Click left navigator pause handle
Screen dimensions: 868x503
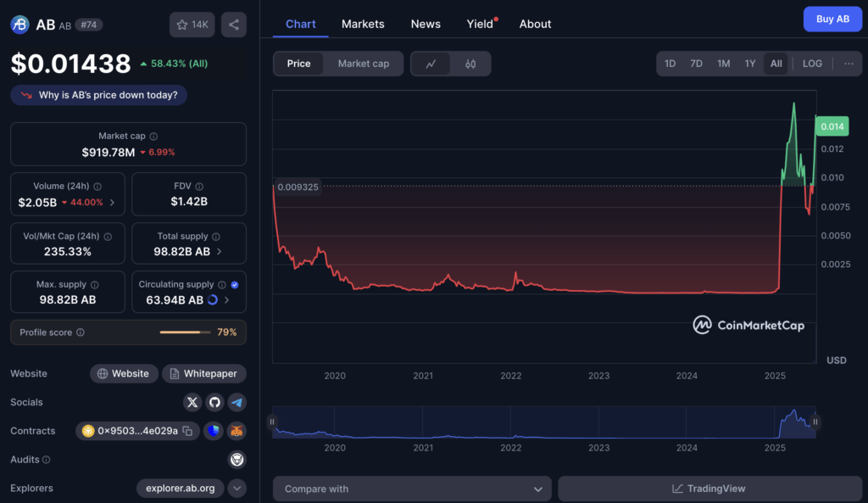(x=272, y=422)
